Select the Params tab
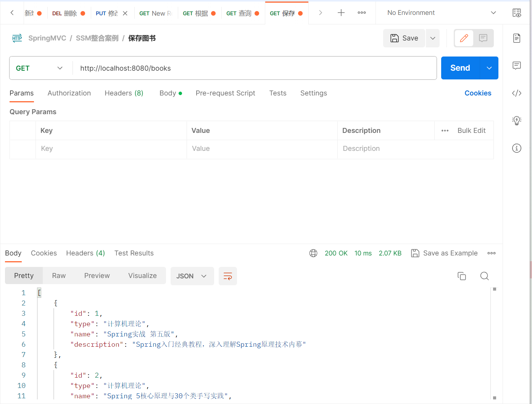 point(22,93)
